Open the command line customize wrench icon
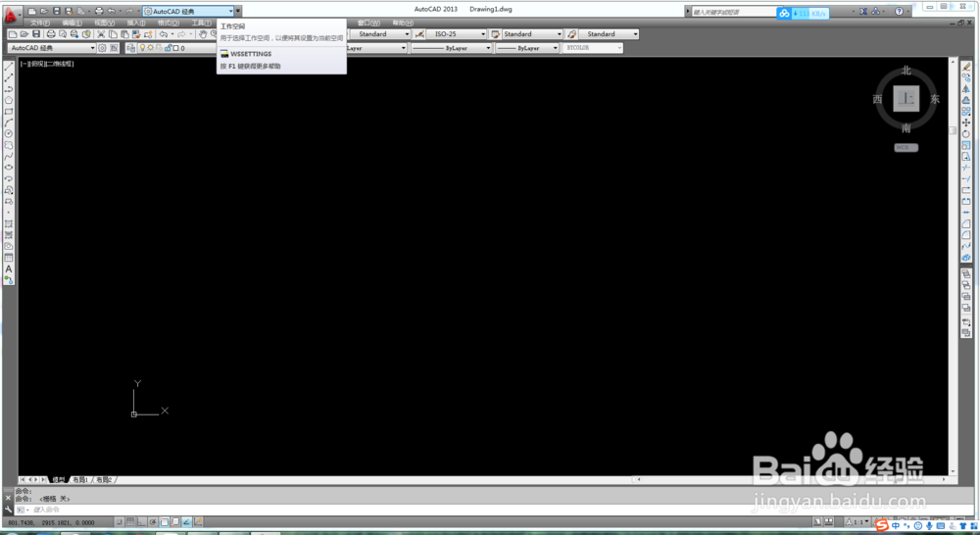This screenshot has height=535, width=980. point(8,510)
